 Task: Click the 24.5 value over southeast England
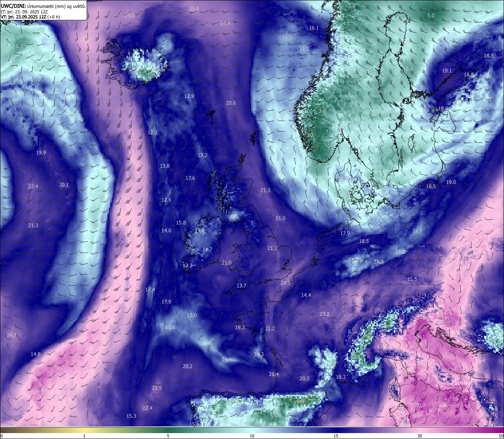pyautogui.click(x=285, y=283)
